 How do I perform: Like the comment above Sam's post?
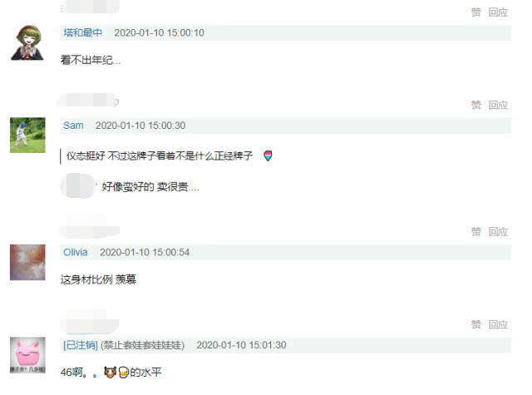[475, 106]
